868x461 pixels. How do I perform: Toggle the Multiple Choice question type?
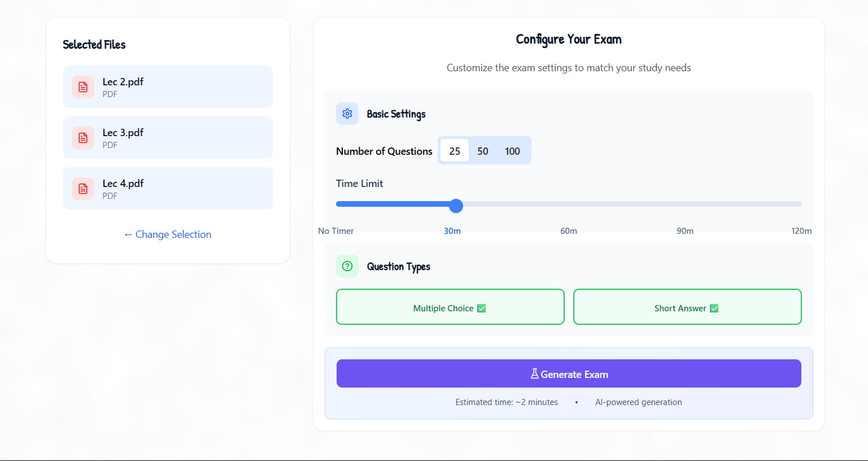[x=450, y=307]
